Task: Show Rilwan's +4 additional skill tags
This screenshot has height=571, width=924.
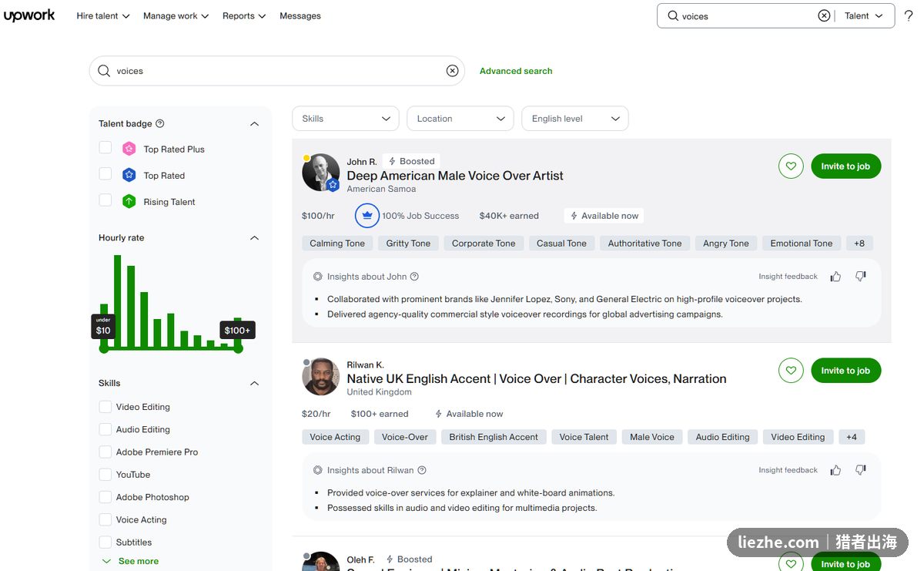Action: [x=852, y=437]
